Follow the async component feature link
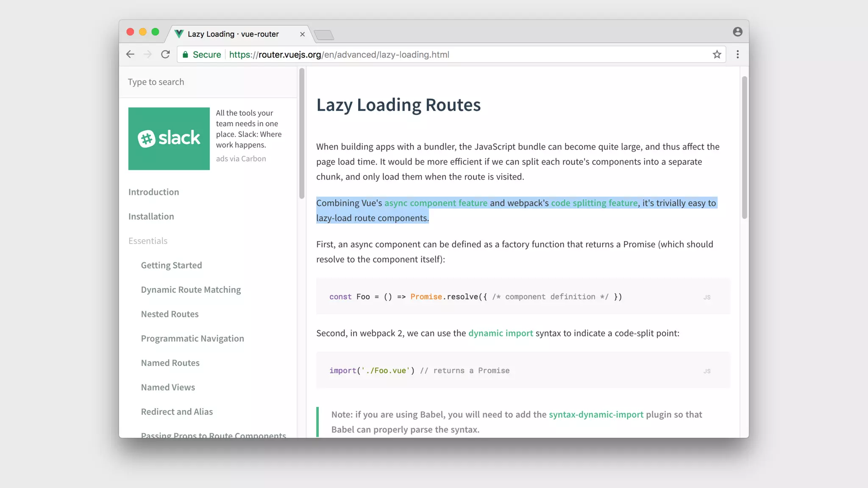Viewport: 868px width, 488px height. click(x=436, y=203)
